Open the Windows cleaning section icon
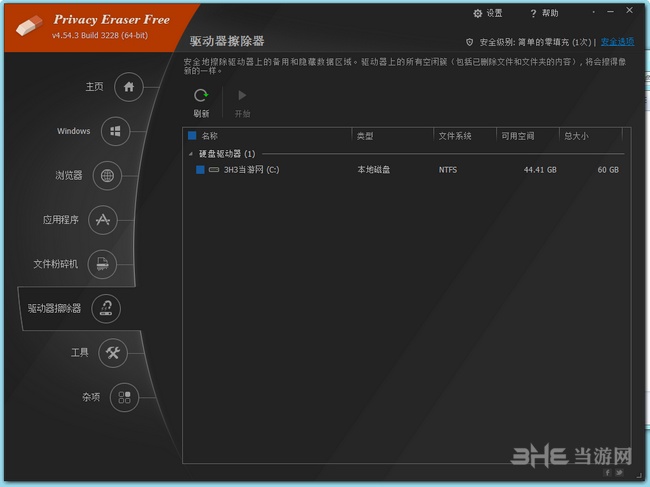The image size is (650, 487). (116, 131)
